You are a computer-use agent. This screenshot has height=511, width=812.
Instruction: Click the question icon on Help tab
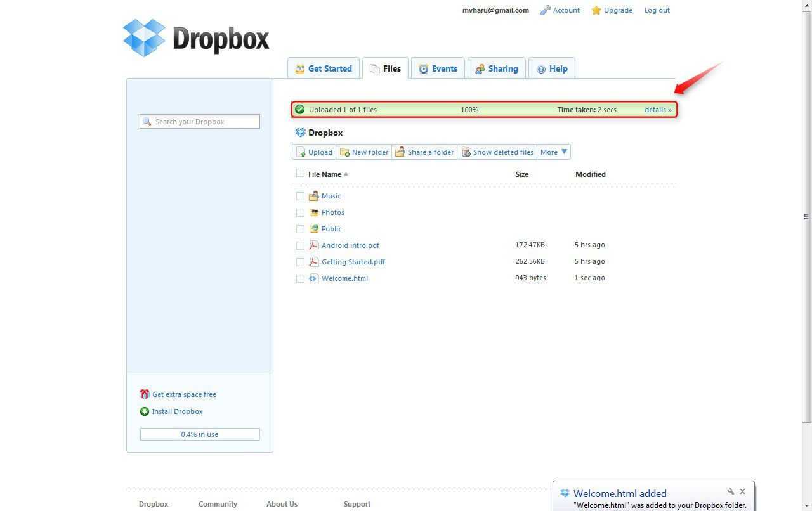click(x=541, y=69)
